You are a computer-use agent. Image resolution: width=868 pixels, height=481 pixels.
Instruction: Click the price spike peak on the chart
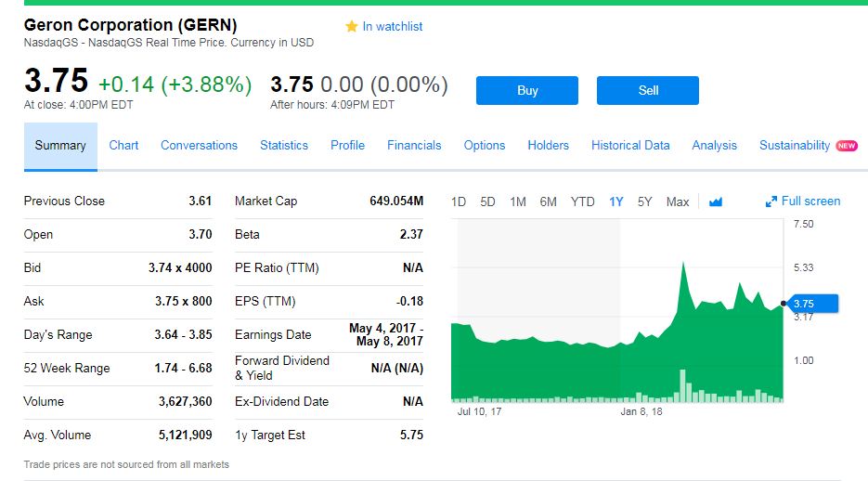(x=683, y=264)
